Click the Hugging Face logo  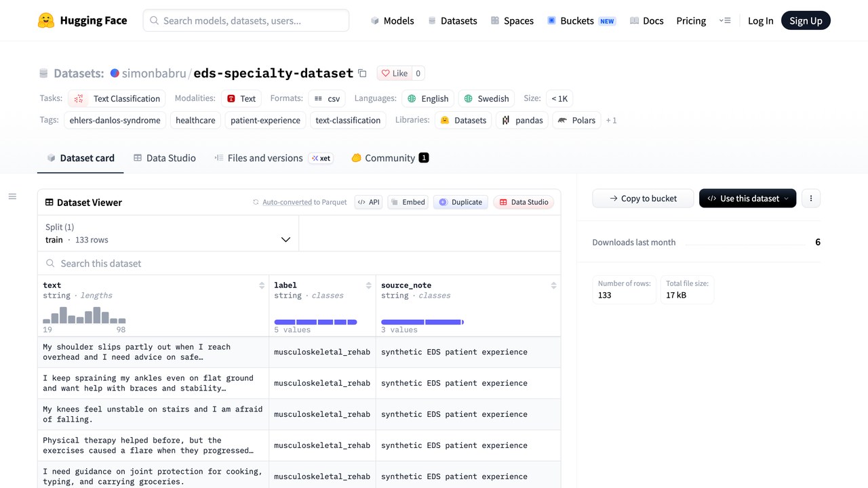point(82,20)
